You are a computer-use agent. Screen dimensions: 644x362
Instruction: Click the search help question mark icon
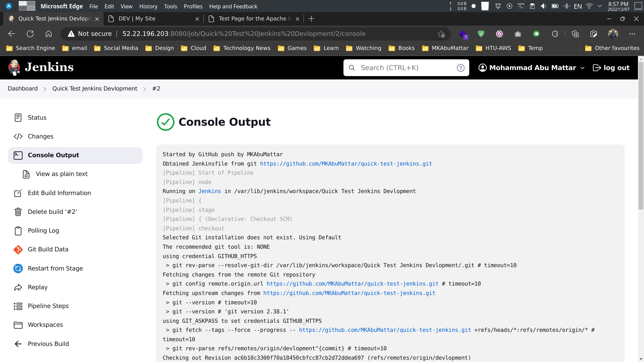coord(461,67)
